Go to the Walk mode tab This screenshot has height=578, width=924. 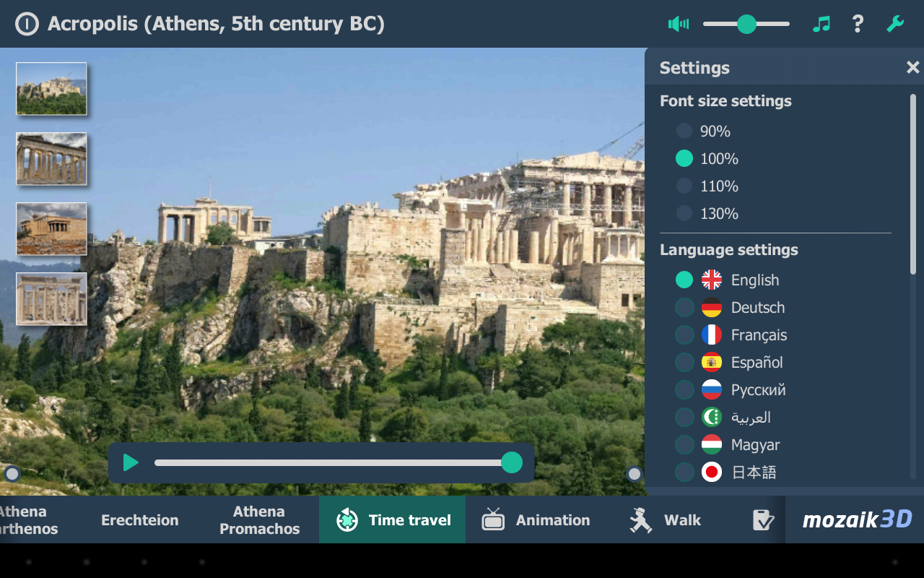664,519
